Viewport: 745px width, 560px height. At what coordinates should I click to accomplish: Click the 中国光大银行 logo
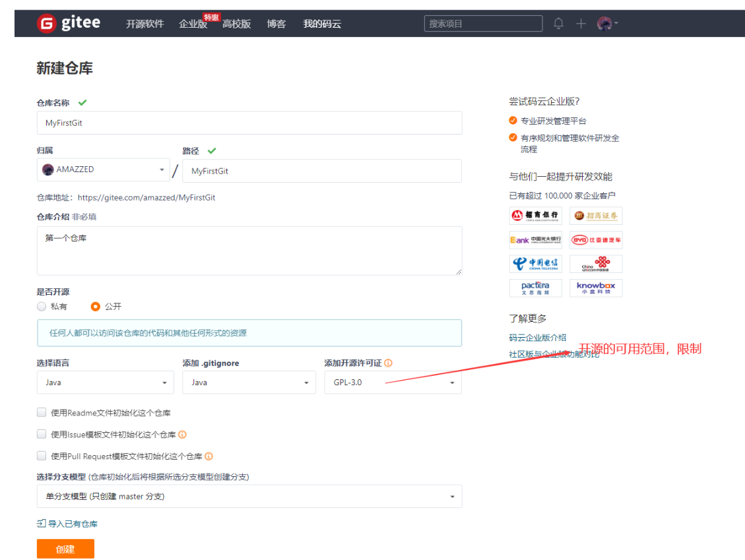(535, 240)
